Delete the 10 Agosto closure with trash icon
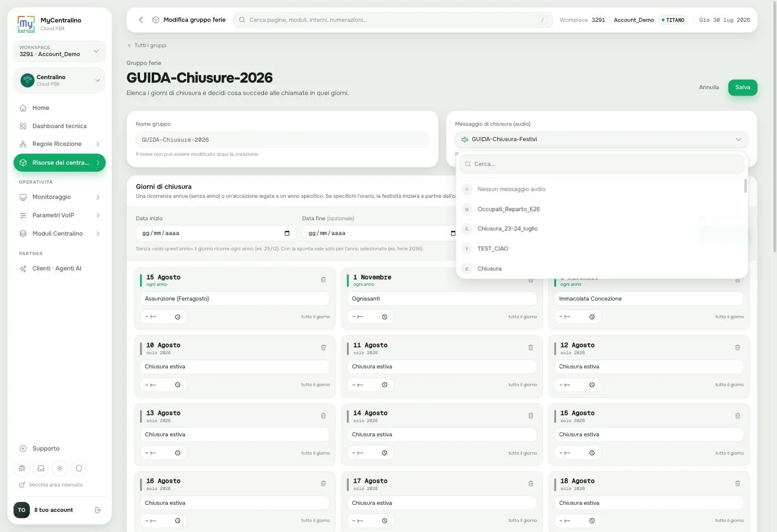This screenshot has width=777, height=532. point(323,347)
